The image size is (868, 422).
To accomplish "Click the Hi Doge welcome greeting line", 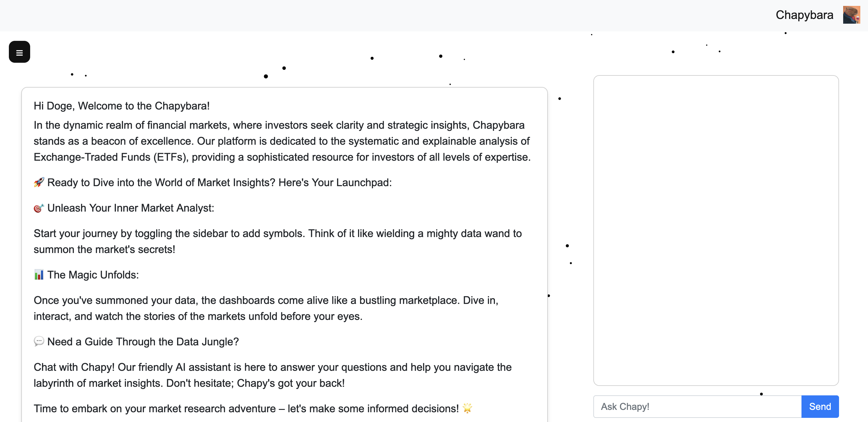I will [122, 106].
